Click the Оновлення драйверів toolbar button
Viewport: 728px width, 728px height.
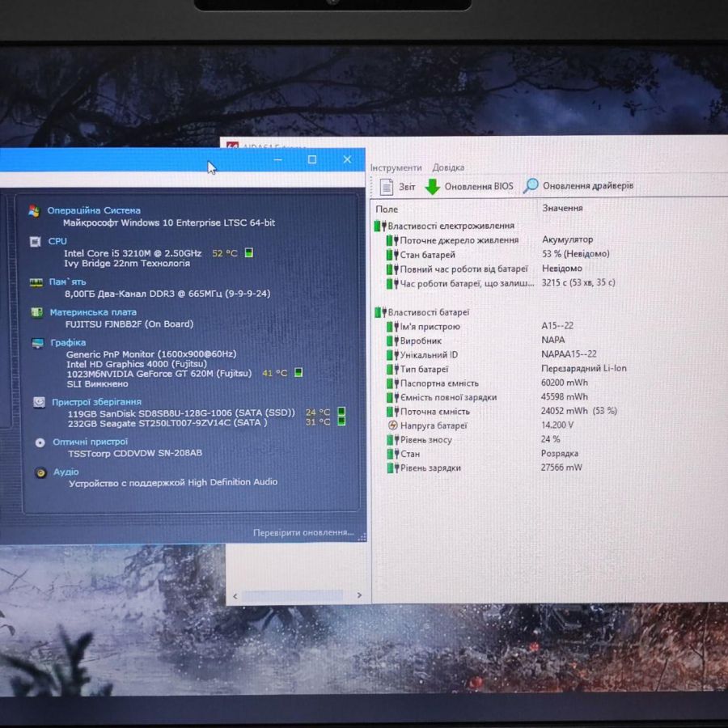click(x=578, y=186)
